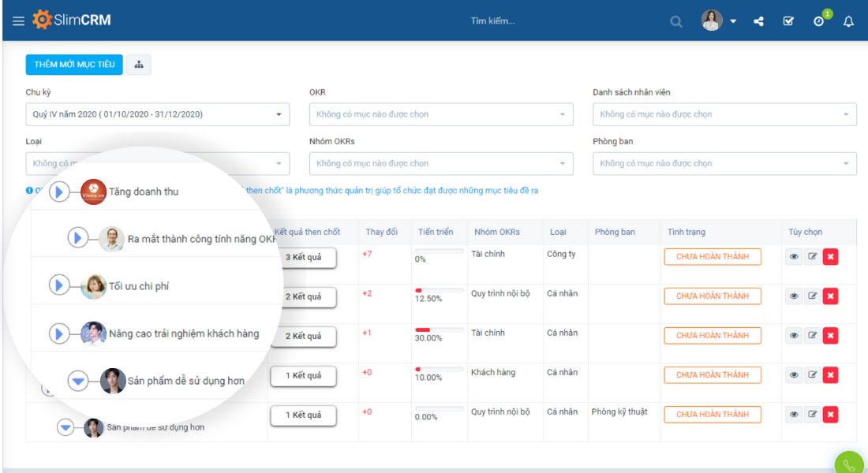Screen dimensions: 868x473
Task: Open the Chu kỳ quarter dropdown
Action: point(157,114)
